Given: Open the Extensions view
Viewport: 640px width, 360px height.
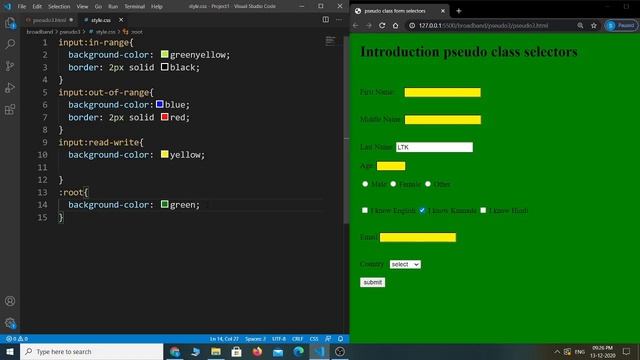Looking at the screenshot, I should 10,109.
